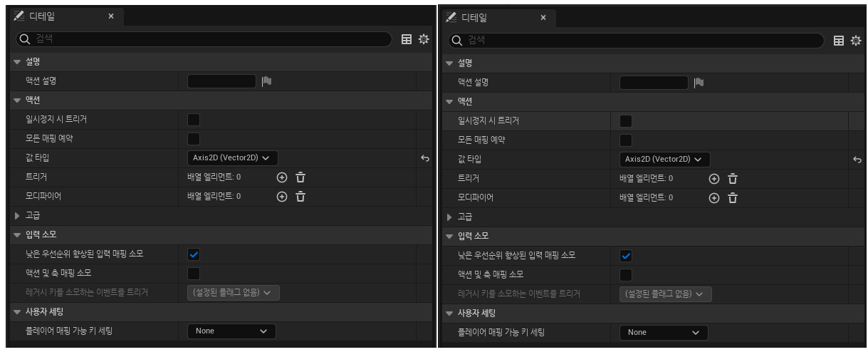Empty the 모디파이어 array in right panel
Viewport: 868px width, 352px height.
tap(733, 197)
